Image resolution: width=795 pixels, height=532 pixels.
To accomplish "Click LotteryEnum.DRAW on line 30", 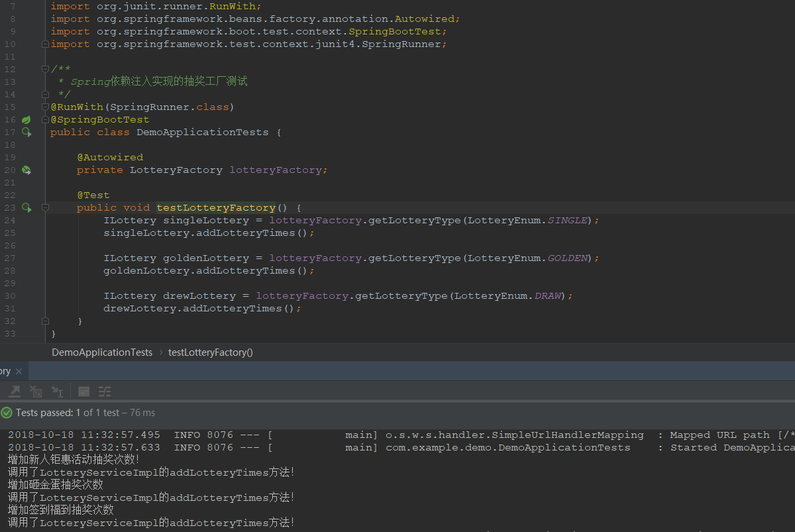I will tap(507, 296).
